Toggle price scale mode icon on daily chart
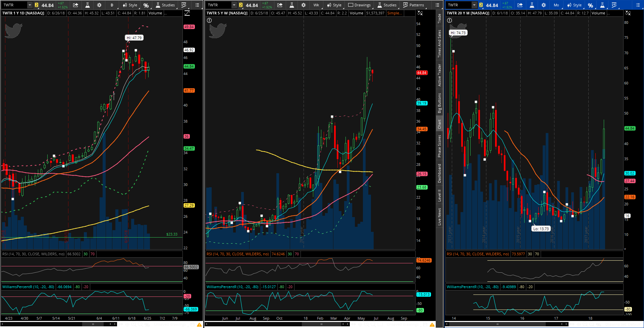Screen dimensions: 644x328 [x=187, y=13]
